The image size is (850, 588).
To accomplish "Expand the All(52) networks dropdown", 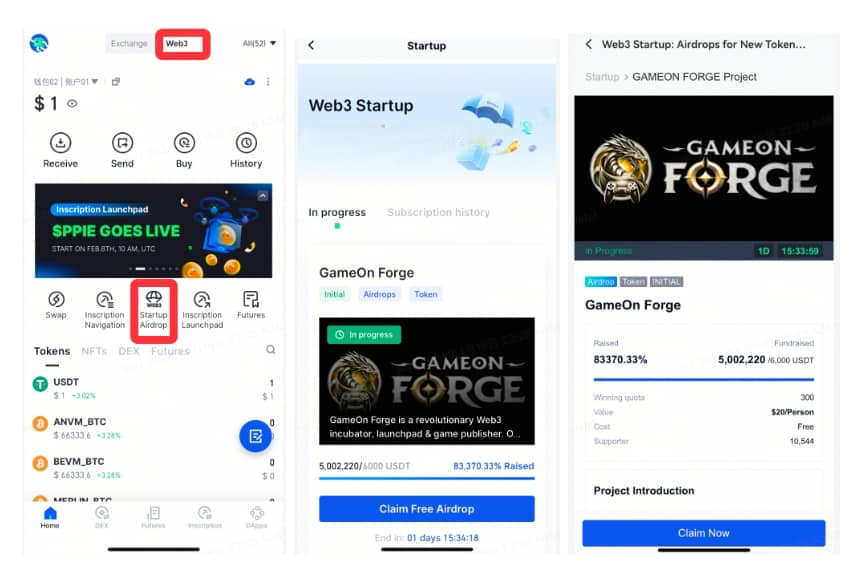I will coord(259,43).
